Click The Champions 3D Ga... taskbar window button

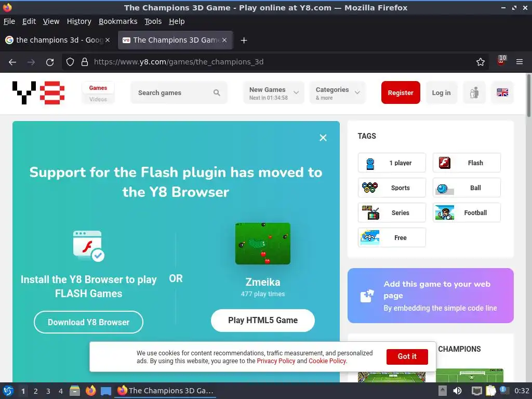(x=166, y=391)
